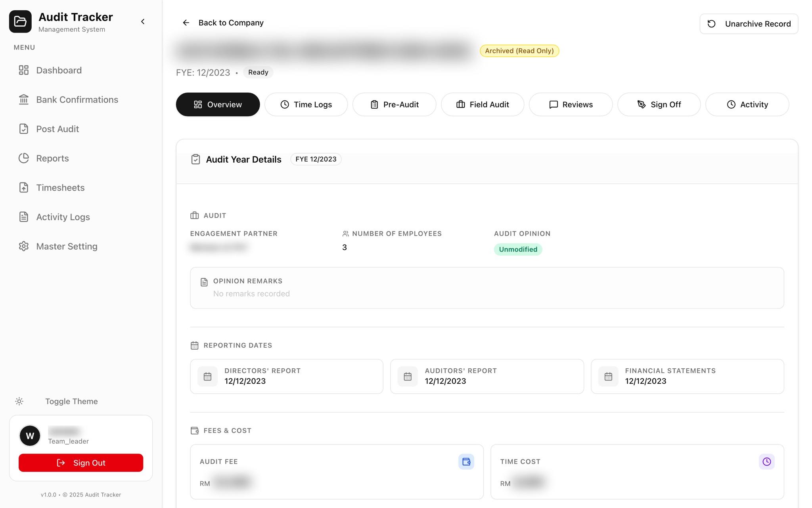Image resolution: width=812 pixels, height=508 pixels.
Task: Click the Audit Tracker folder logo icon
Action: [20, 21]
